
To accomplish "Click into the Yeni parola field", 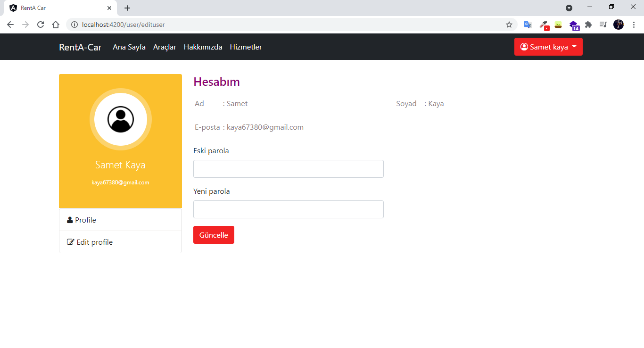I will click(x=288, y=209).
